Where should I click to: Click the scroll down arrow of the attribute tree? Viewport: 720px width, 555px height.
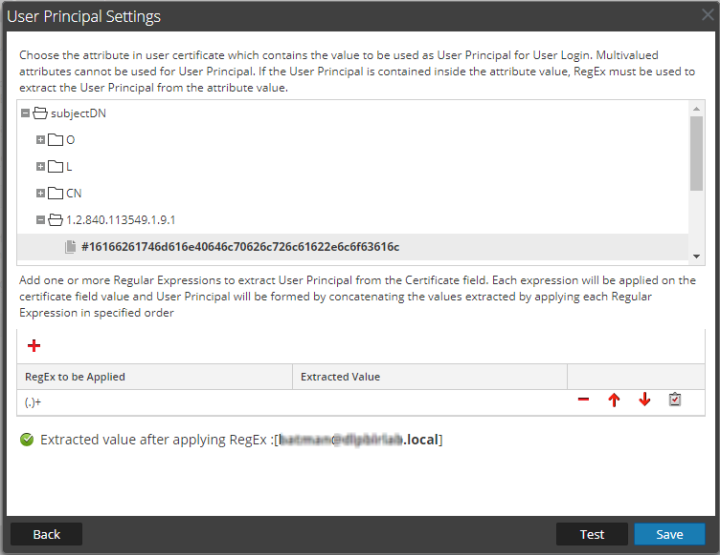[x=696, y=255]
